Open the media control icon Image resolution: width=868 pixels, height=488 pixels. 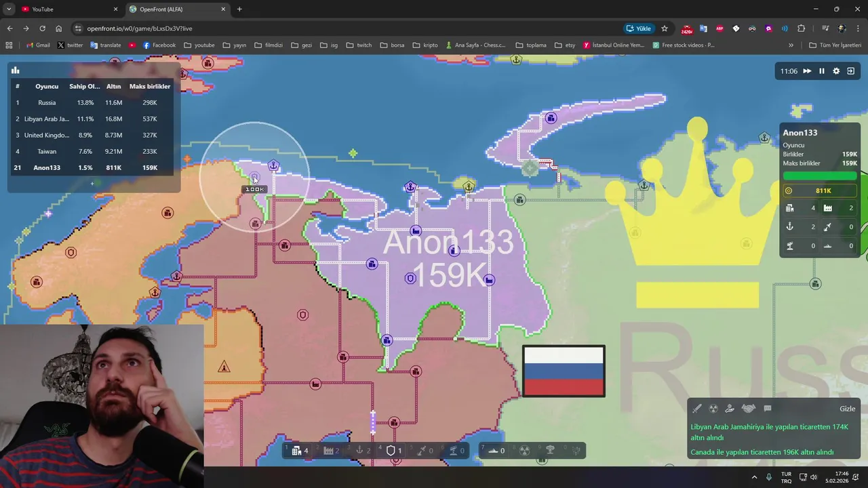pyautogui.click(x=825, y=28)
